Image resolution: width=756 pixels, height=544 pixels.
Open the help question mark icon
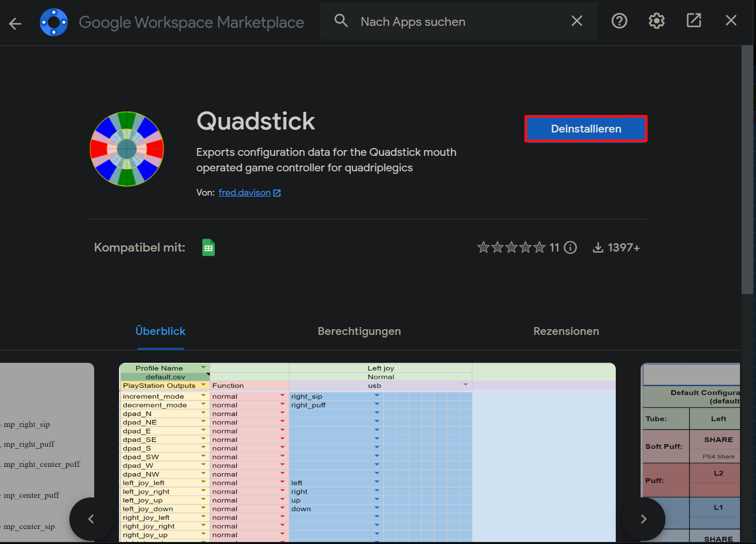click(x=619, y=21)
